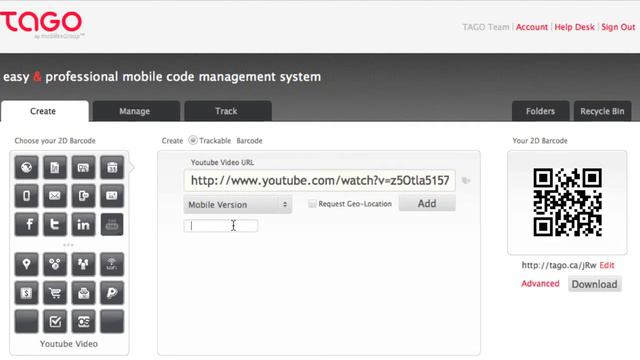Viewport: 640px width, 360px height.
Task: Pick the SMS message barcode icon
Action: point(84,196)
